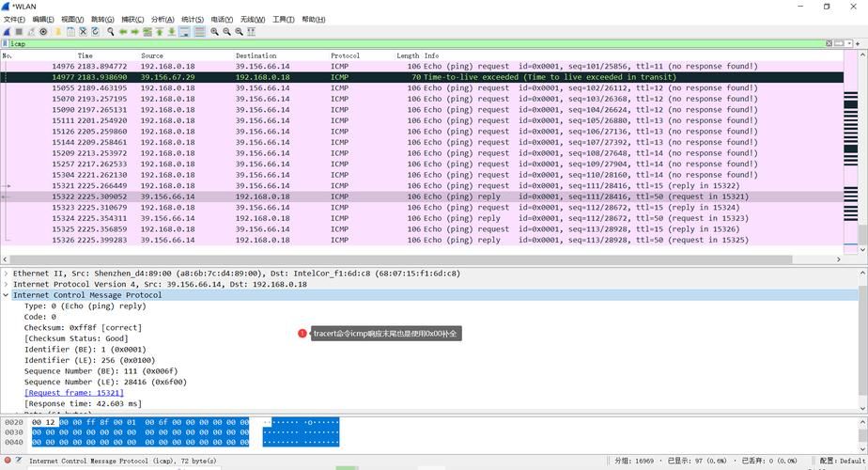868x470 pixels.
Task: Open the 捕获(C) menu
Action: click(132, 20)
